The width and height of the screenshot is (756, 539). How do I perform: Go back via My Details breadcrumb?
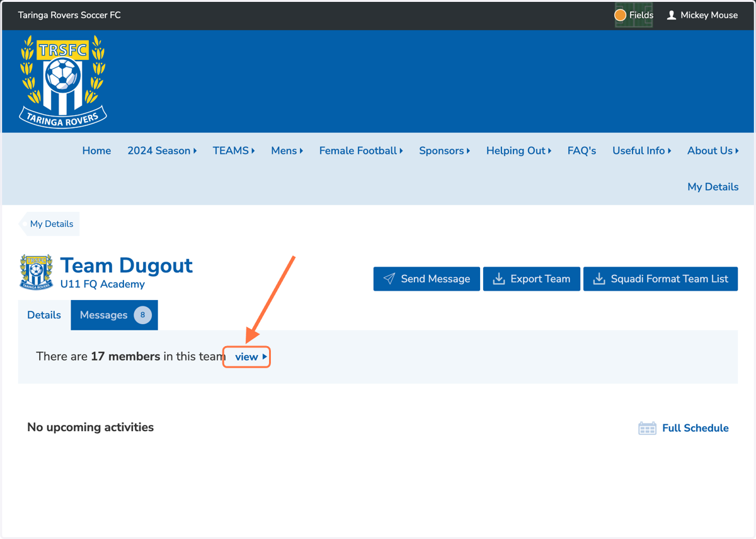pyautogui.click(x=50, y=224)
